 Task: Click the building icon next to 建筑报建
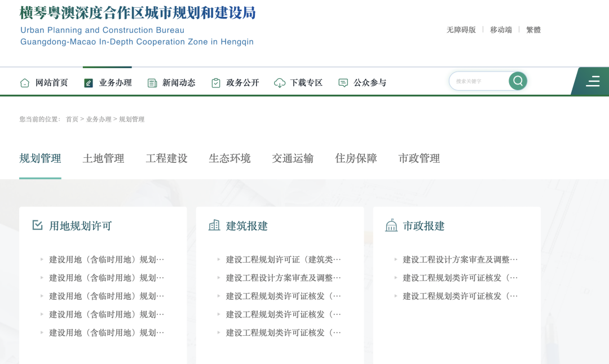coord(214,225)
